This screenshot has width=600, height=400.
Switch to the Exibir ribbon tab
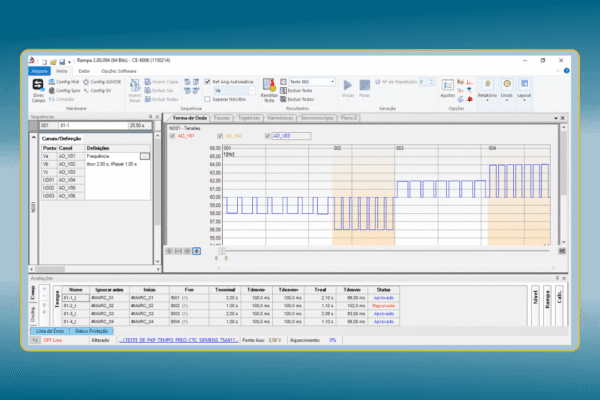tap(84, 71)
